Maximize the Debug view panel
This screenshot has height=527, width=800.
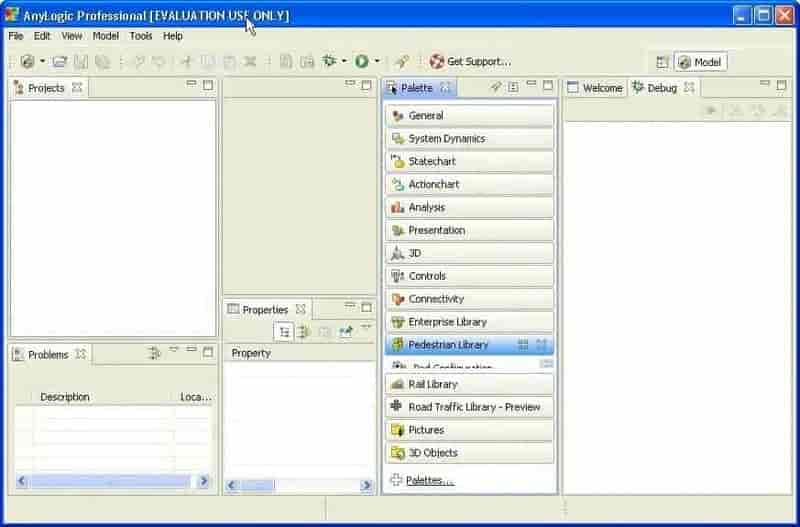point(781,85)
